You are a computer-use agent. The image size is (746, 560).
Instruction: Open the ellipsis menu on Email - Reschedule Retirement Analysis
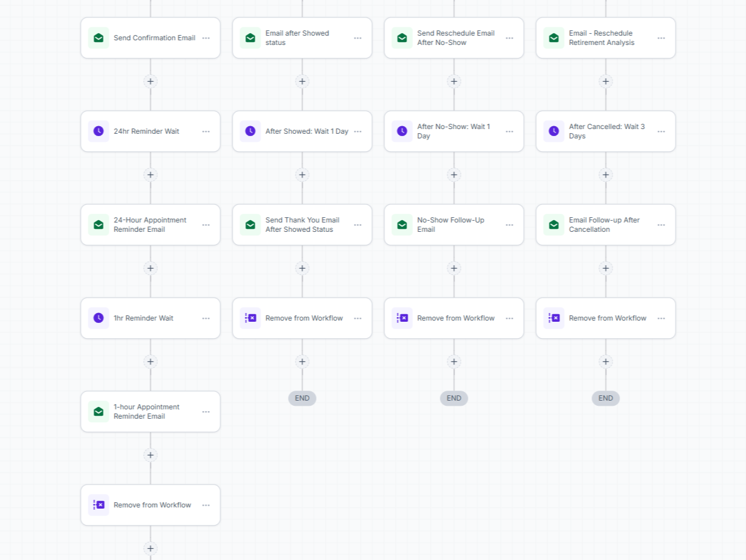pos(661,38)
